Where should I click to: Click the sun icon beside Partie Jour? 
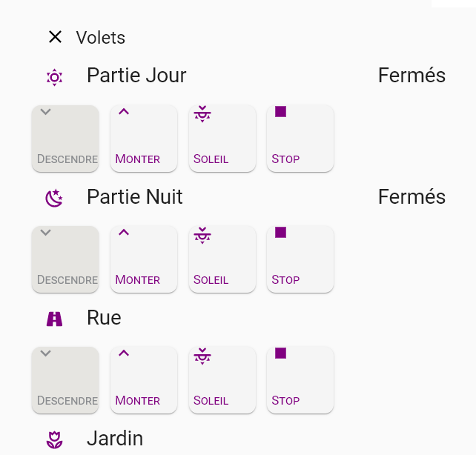point(54,78)
